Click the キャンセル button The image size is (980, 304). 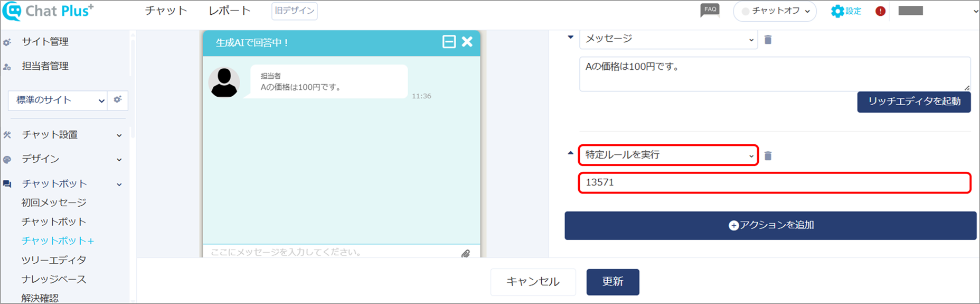(533, 282)
